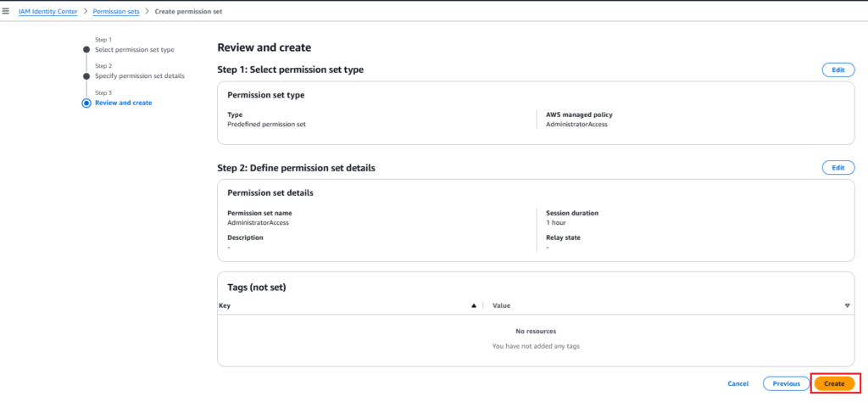868x402 pixels.
Task: Edit Step 1 permission set type
Action: click(838, 70)
